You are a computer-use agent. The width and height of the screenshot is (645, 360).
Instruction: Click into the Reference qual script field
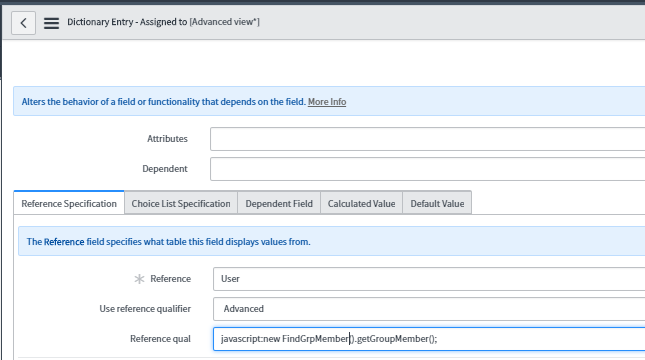(x=429, y=339)
